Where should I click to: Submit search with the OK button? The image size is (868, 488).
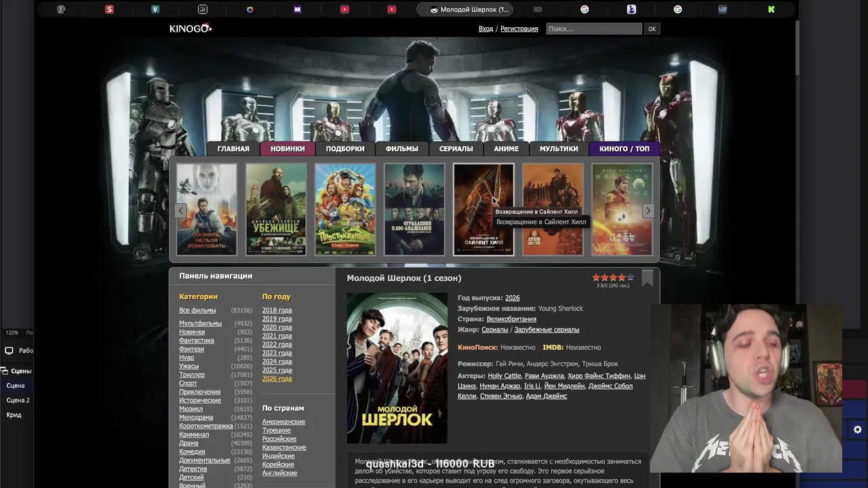click(x=652, y=28)
